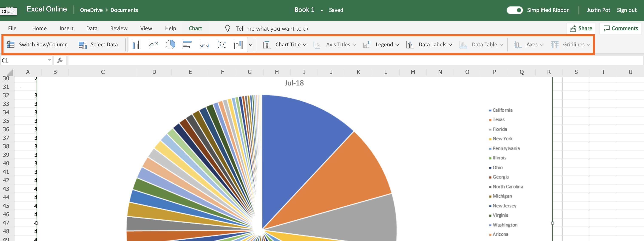This screenshot has width=644, height=241.
Task: Choose the bar chart type icon
Action: 187,45
